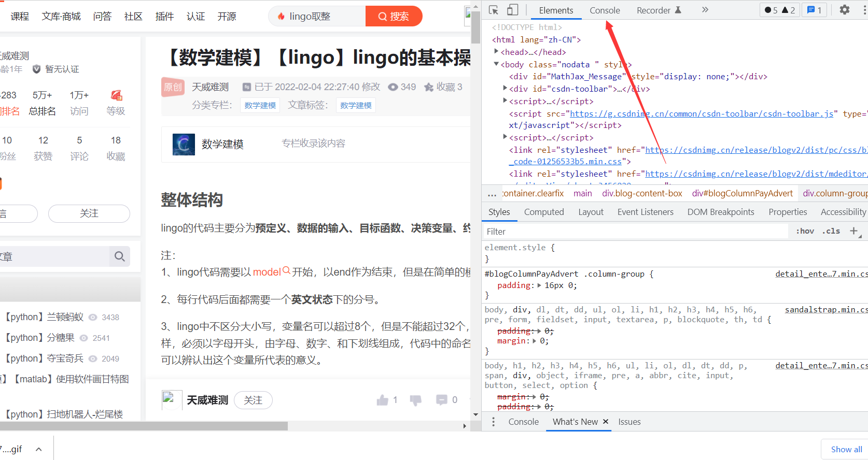Open sandalstrap.min.css source link

pos(826,310)
